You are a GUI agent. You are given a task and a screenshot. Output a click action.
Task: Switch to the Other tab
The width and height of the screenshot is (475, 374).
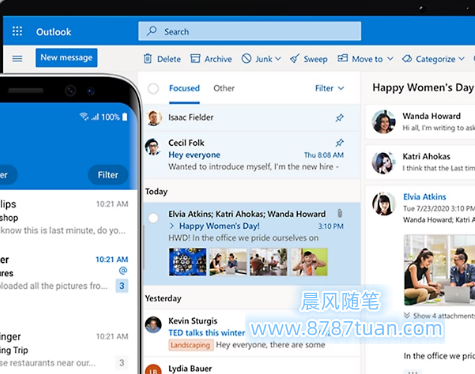tap(224, 88)
